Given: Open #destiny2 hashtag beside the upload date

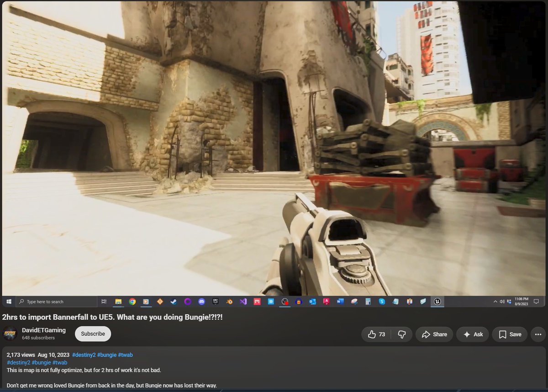Looking at the screenshot, I should tap(83, 355).
